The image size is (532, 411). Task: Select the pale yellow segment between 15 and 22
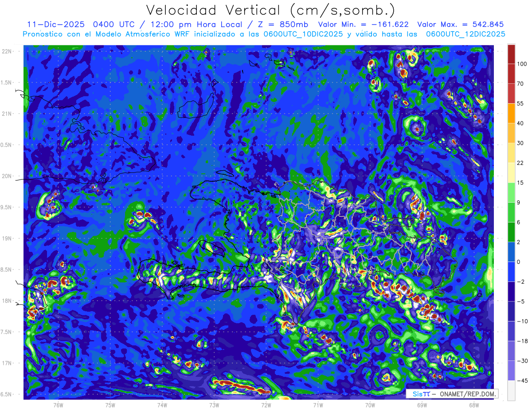tap(511, 172)
